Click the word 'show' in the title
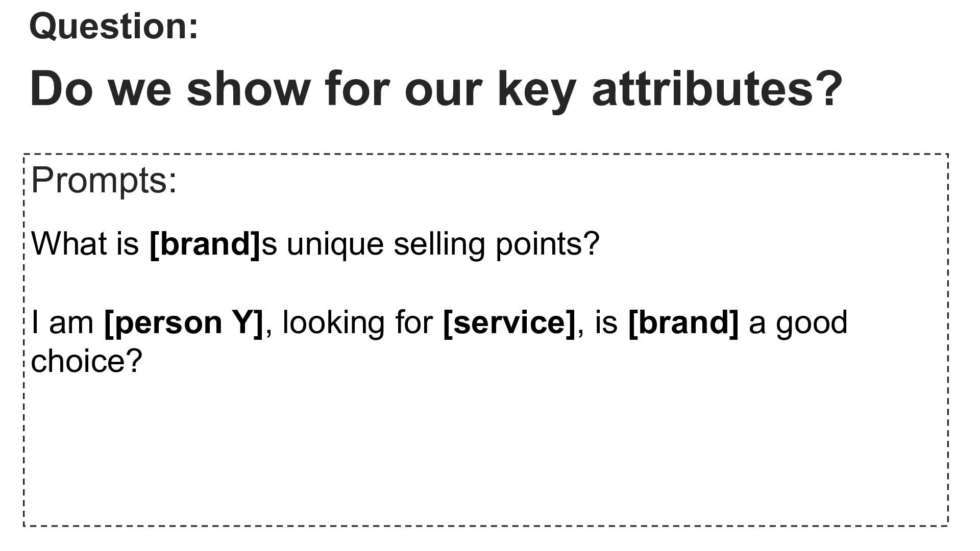Screen dimensions: 980x551 point(249,89)
